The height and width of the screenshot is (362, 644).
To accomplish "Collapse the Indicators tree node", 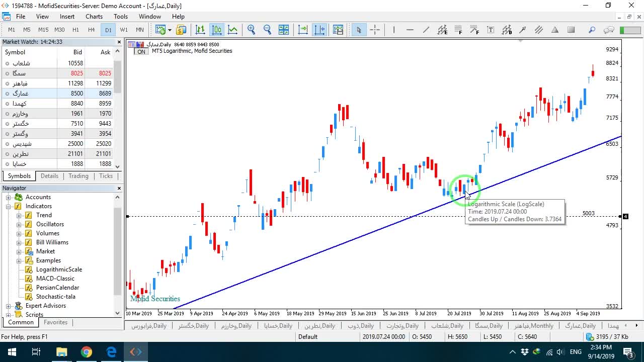I will coord(9,206).
